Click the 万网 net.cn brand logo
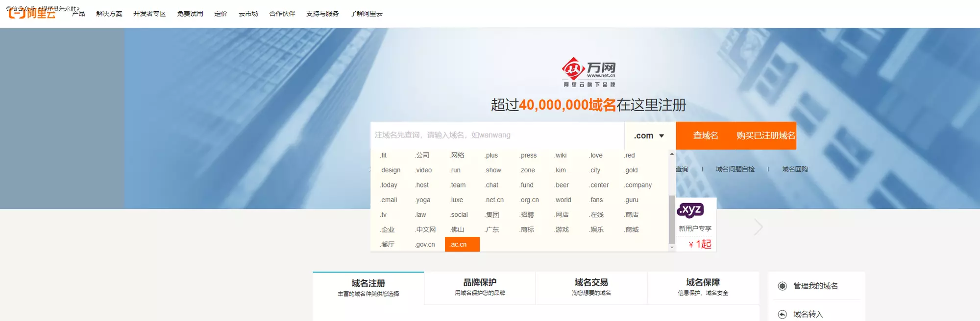The height and width of the screenshot is (321, 980). point(588,72)
